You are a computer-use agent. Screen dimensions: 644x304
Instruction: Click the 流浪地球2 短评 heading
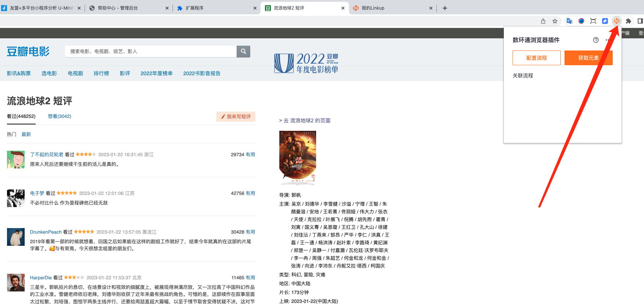(39, 101)
